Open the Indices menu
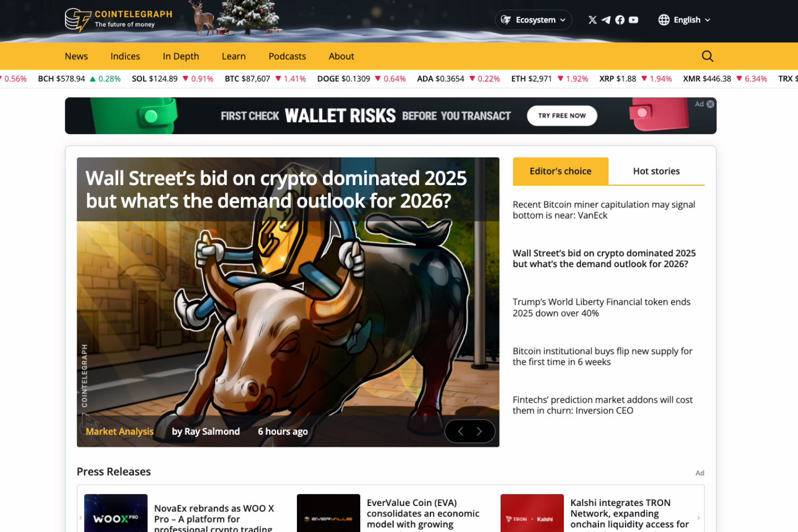This screenshot has height=532, width=798. point(125,56)
